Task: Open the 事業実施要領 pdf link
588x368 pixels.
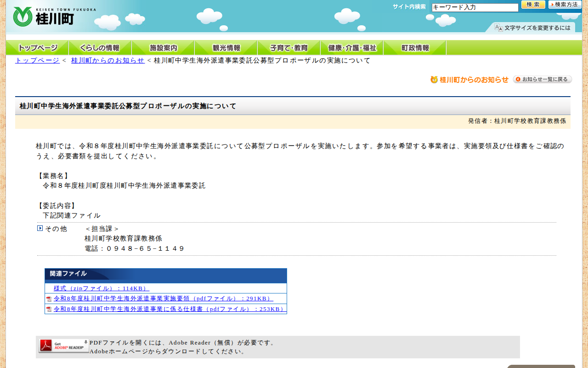Action: [x=164, y=299]
